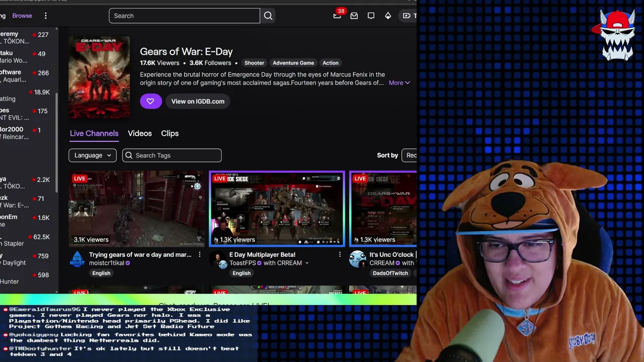The height and width of the screenshot is (362, 644).
Task: Click moistcr1tikal Big Moist avatar
Action: click(x=77, y=259)
